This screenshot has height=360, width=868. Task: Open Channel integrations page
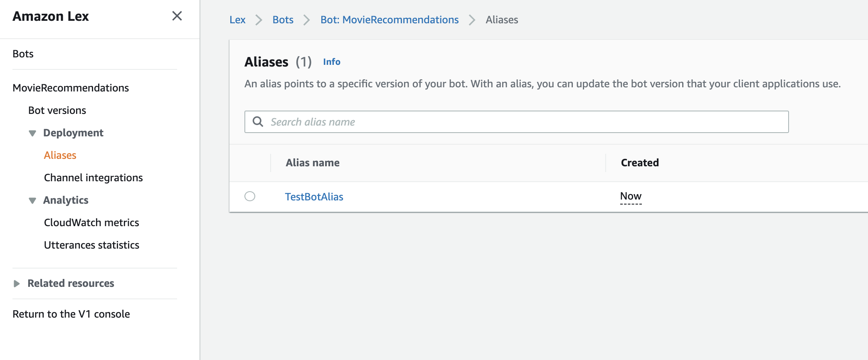[x=93, y=178]
